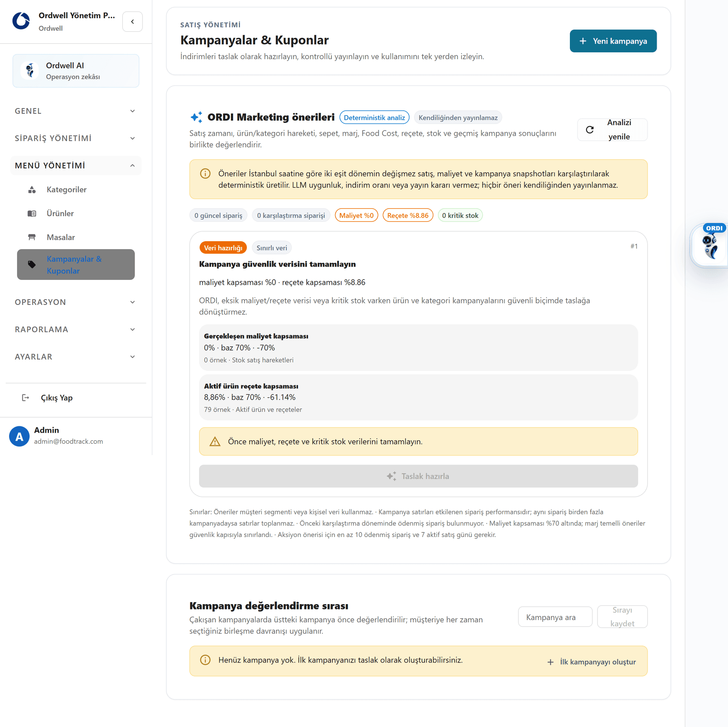Click the Sırayı kaydet button
Viewport: 728px width, 727px height.
[x=622, y=617]
